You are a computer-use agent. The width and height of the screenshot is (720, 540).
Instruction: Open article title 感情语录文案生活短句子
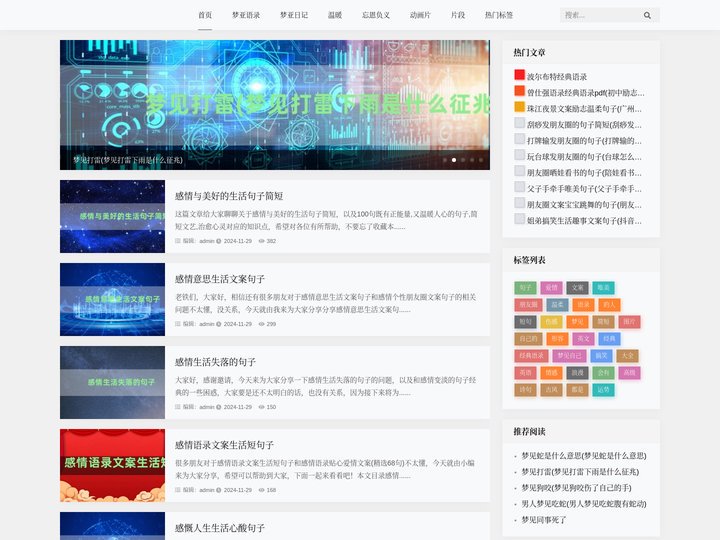[224, 445]
